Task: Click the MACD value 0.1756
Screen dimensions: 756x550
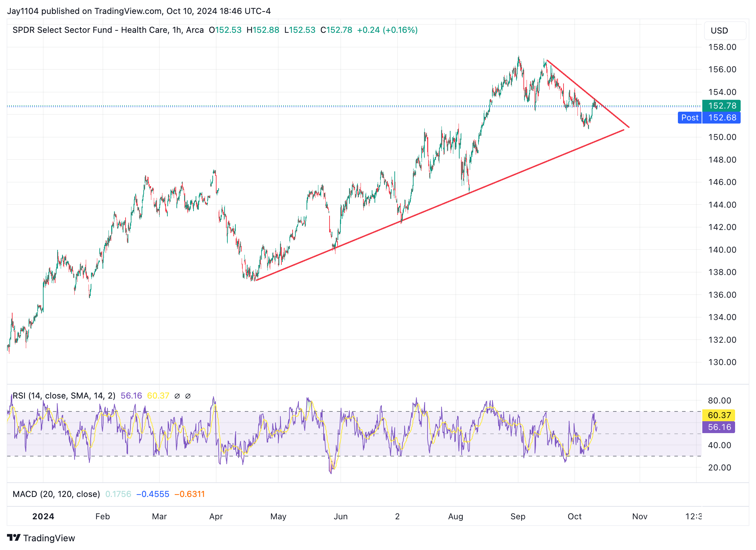Action: tap(118, 494)
